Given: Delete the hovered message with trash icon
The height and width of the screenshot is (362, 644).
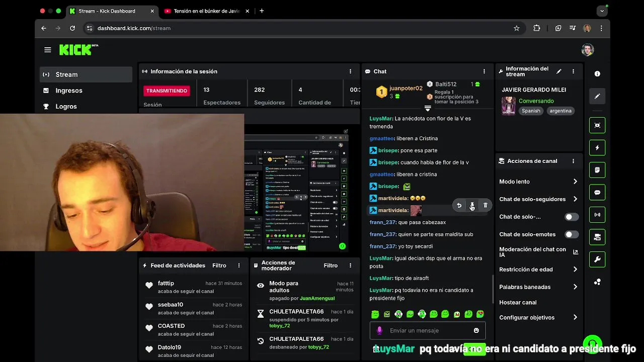Looking at the screenshot, I should coord(485,205).
